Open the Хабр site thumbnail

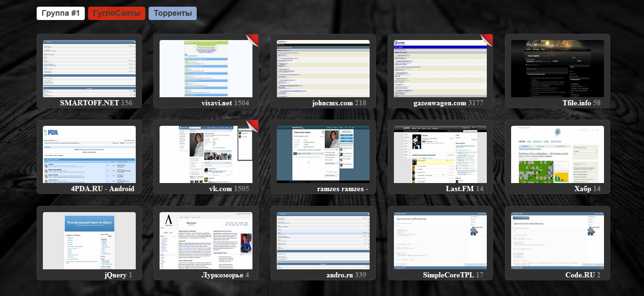(557, 154)
